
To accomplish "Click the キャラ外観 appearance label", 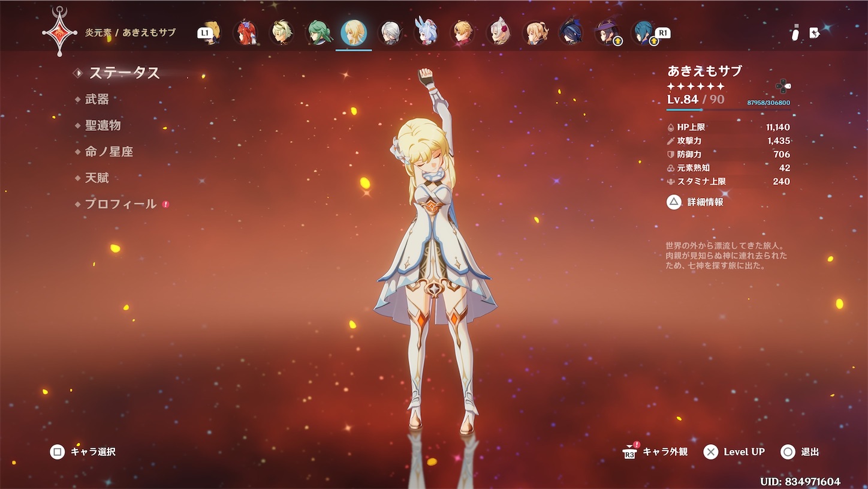I will point(665,452).
